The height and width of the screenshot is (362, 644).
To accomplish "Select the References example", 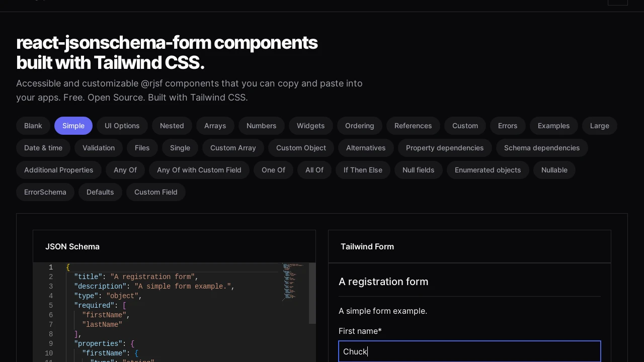I will [413, 126].
